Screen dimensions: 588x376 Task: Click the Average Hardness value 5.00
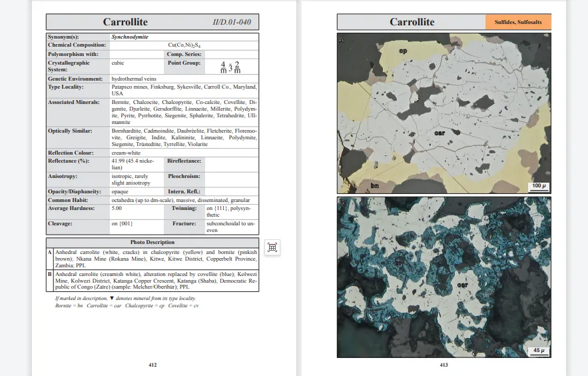tap(117, 208)
